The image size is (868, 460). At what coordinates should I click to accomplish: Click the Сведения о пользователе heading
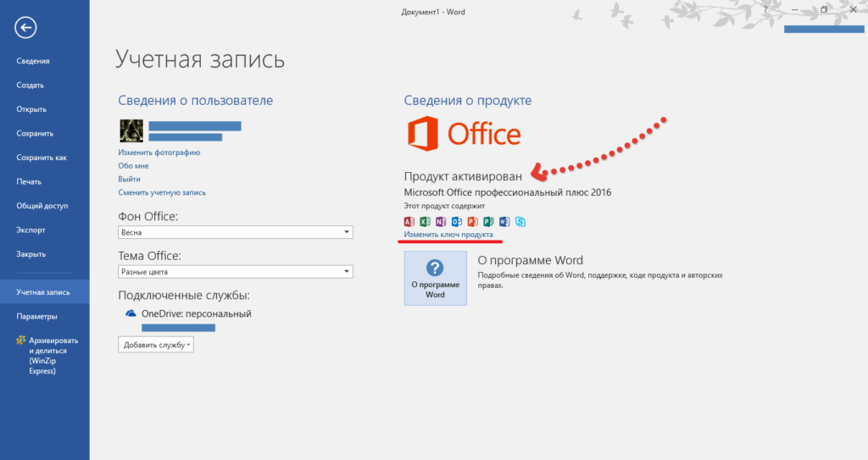point(196,101)
